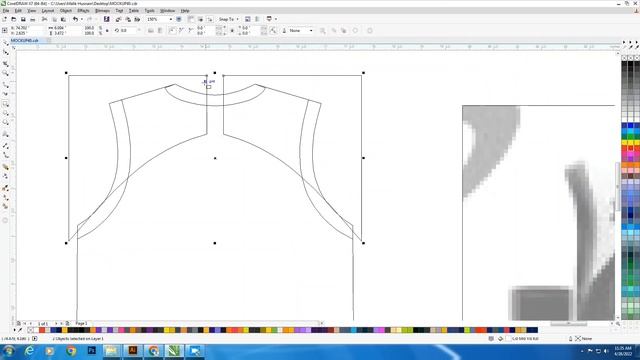Open the Snap To dropdown

229,19
